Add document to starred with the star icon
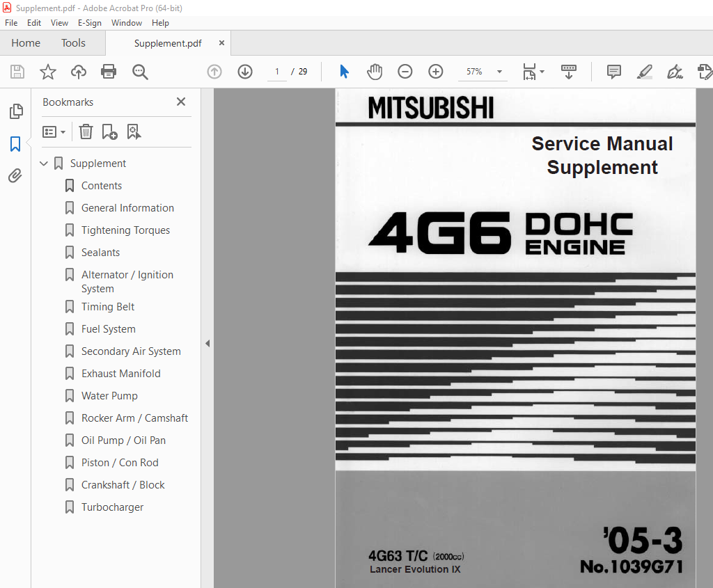The width and height of the screenshot is (713, 588). pos(48,72)
